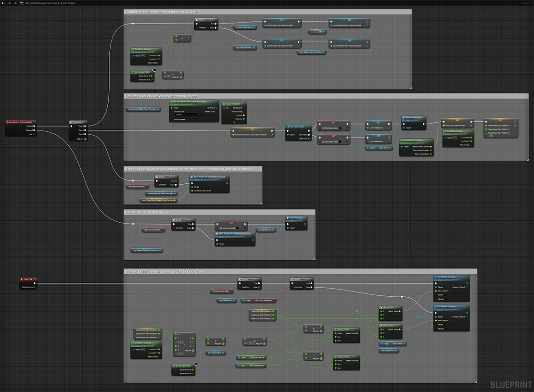Click Then 2 exec pin on Sequence node
The image size is (534, 392).
(86, 134)
